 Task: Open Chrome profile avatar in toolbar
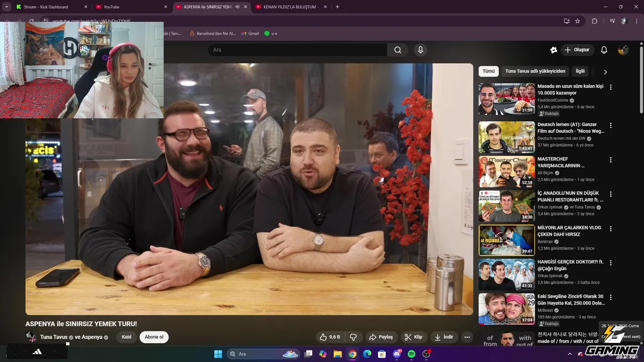[x=624, y=21]
